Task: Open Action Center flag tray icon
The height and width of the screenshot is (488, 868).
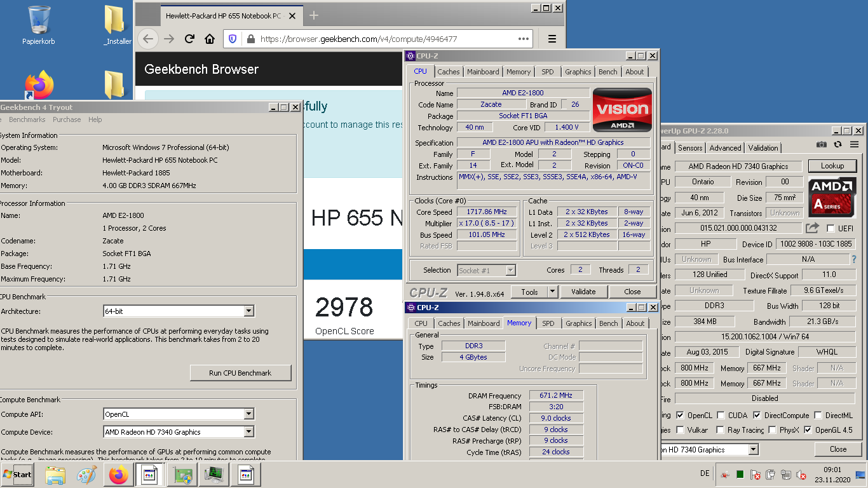Action: 756,475
